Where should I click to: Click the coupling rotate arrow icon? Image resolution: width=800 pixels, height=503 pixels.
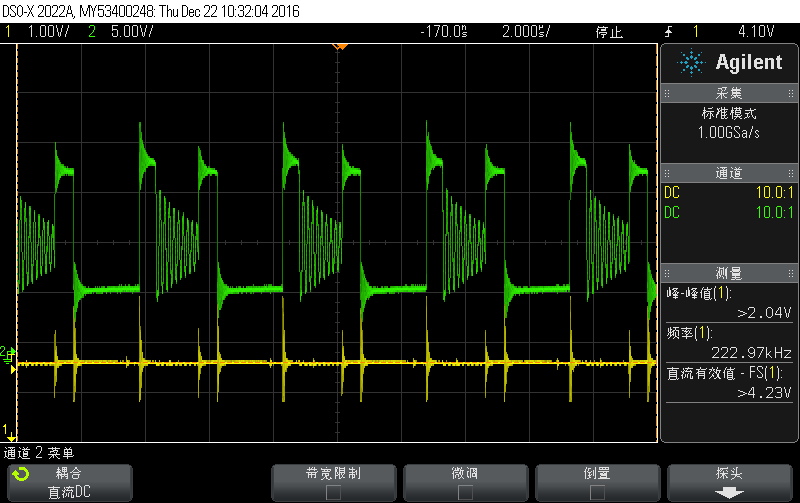coord(21,474)
